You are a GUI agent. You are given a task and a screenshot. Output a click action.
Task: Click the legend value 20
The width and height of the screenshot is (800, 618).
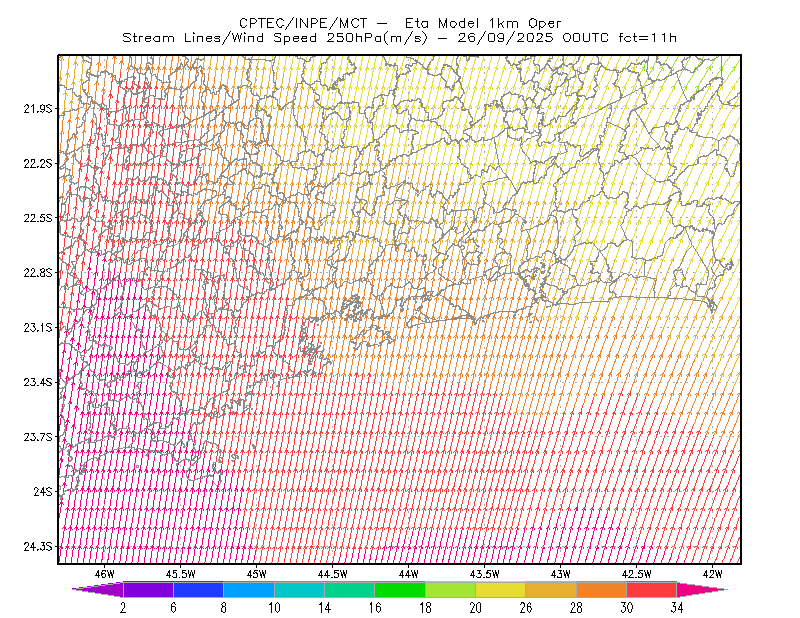(x=476, y=608)
